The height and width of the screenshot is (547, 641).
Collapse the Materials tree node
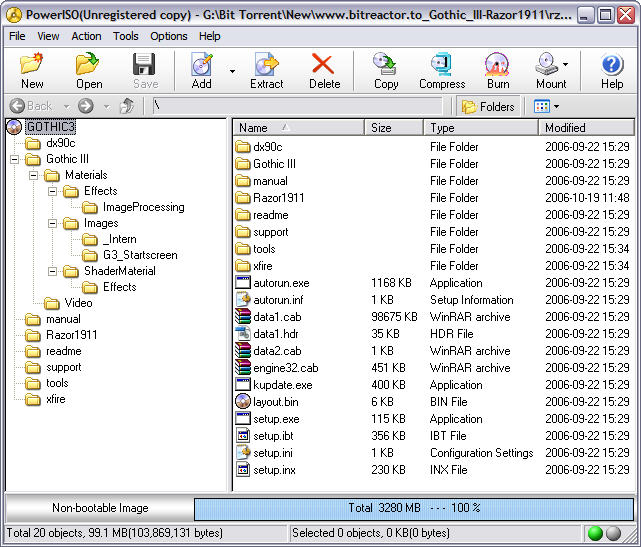[x=34, y=175]
